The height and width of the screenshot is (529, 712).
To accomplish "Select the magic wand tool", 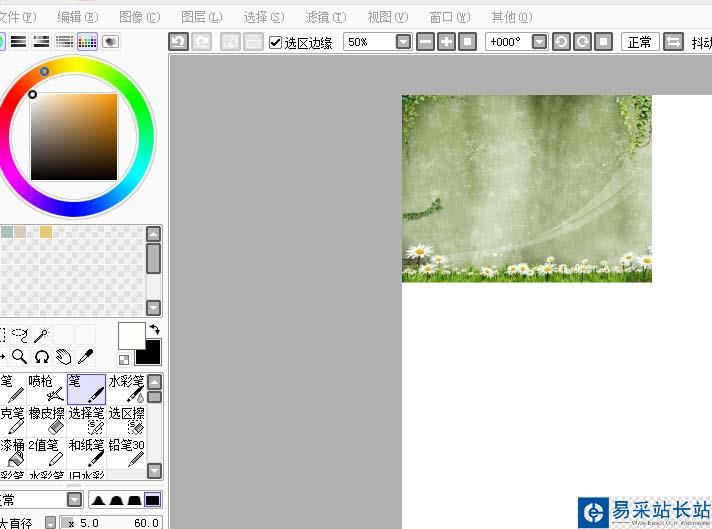I will [41, 335].
